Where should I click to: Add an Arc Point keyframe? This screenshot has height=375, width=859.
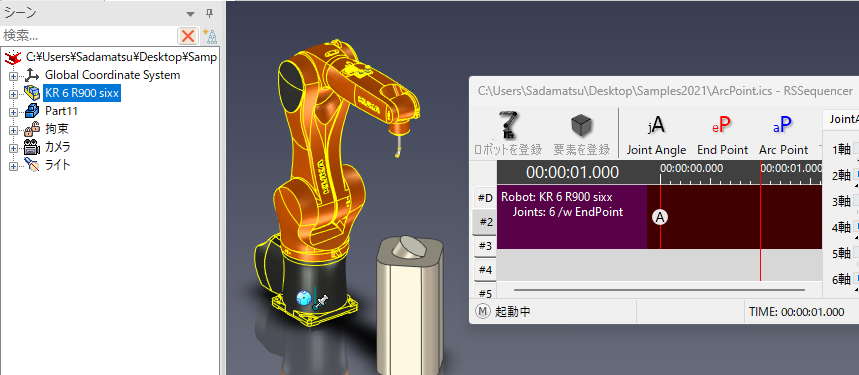pyautogui.click(x=783, y=134)
